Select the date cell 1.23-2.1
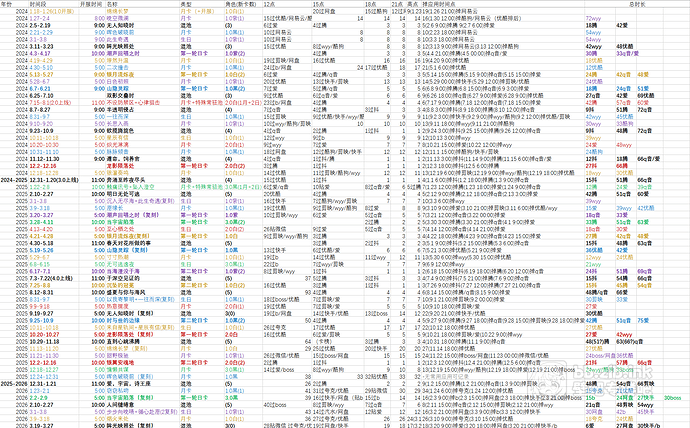This screenshot has width=690, height=428. (40, 391)
